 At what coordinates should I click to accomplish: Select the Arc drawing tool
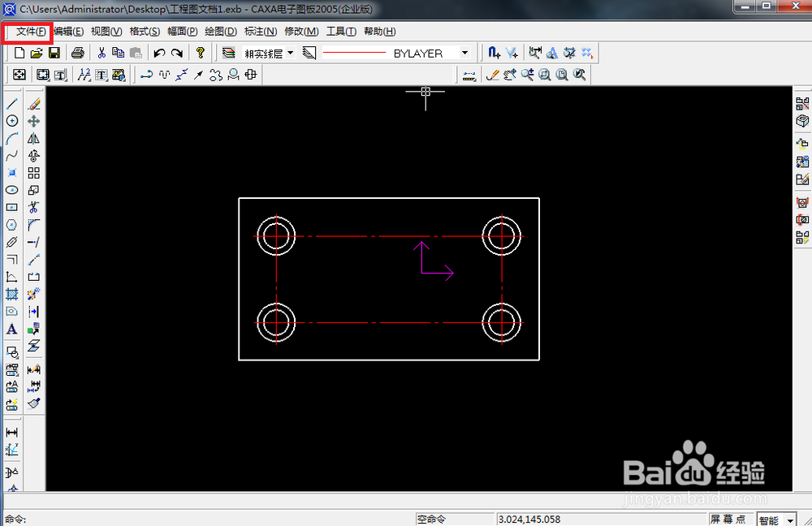coord(12,139)
